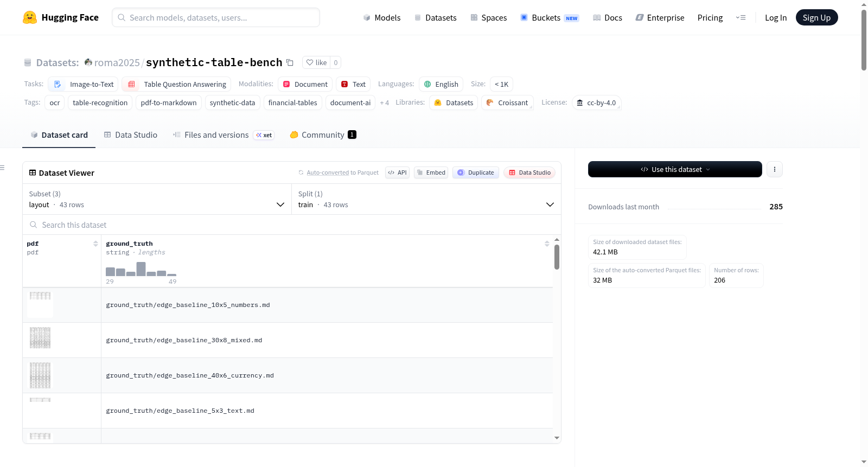This screenshot has height=467, width=868.
Task: Sort the ground_truth column with its arrows icon
Action: coord(547,244)
